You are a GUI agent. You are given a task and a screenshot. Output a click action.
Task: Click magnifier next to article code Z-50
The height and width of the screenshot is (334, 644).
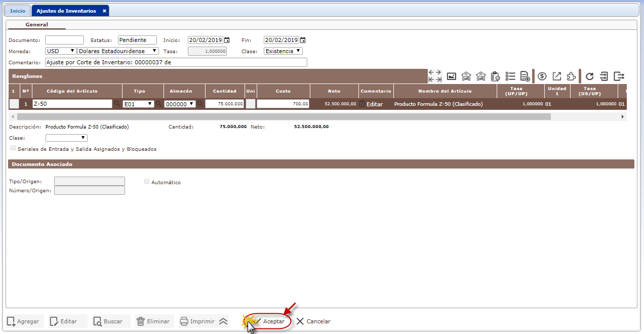click(x=117, y=104)
